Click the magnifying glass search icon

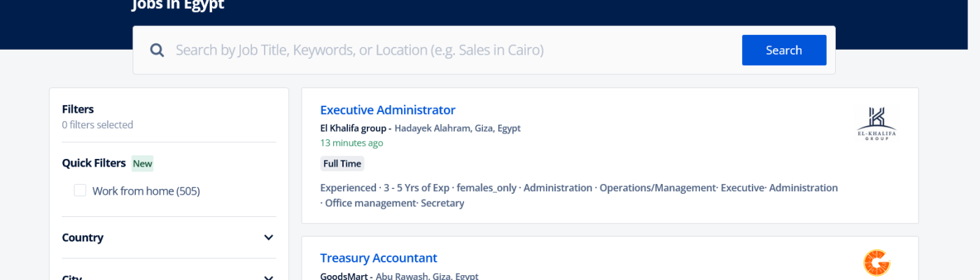pos(157,50)
